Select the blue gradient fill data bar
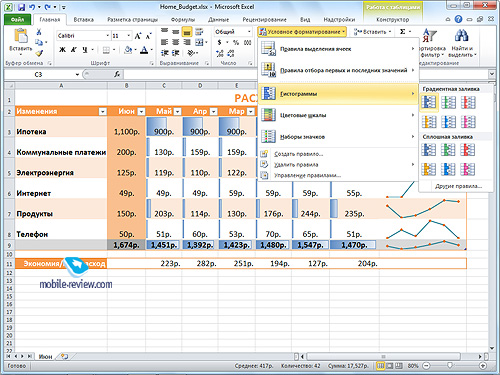The height and width of the screenshot is (375, 500). coord(429,102)
